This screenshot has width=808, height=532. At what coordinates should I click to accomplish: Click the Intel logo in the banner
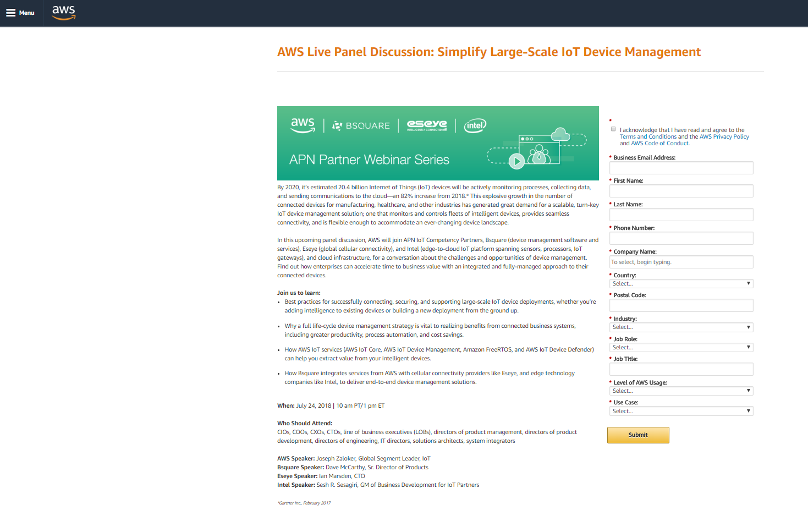coord(475,125)
